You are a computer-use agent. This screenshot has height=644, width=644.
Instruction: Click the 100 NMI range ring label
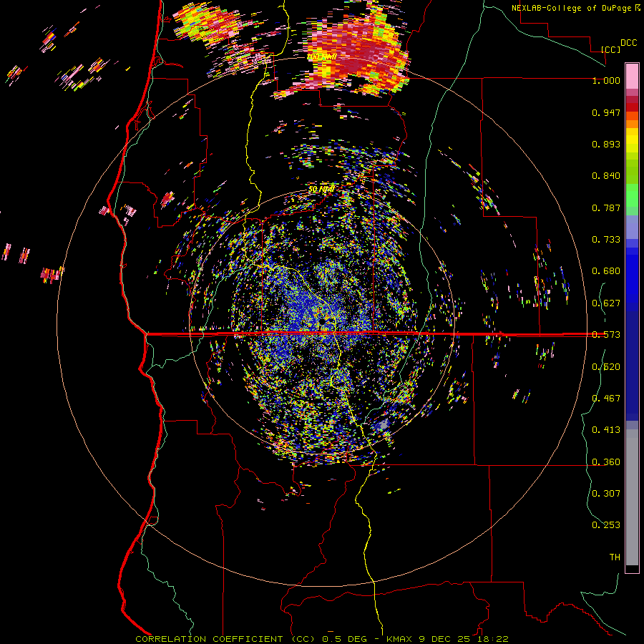click(321, 57)
